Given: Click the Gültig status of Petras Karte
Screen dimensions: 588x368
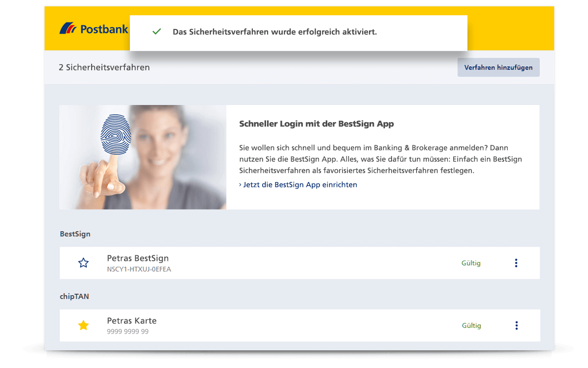Looking at the screenshot, I should 471,325.
